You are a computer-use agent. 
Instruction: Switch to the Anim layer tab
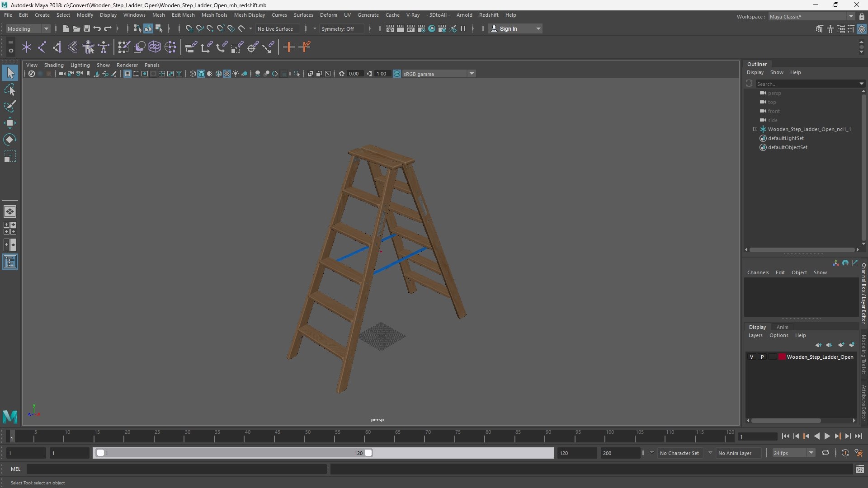pos(782,327)
